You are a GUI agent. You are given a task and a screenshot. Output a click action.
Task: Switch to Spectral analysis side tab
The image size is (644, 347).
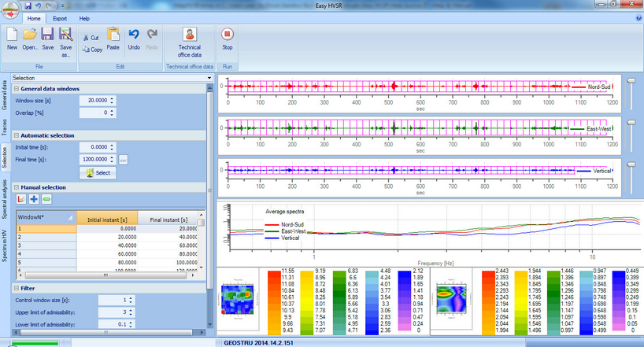tap(5, 199)
